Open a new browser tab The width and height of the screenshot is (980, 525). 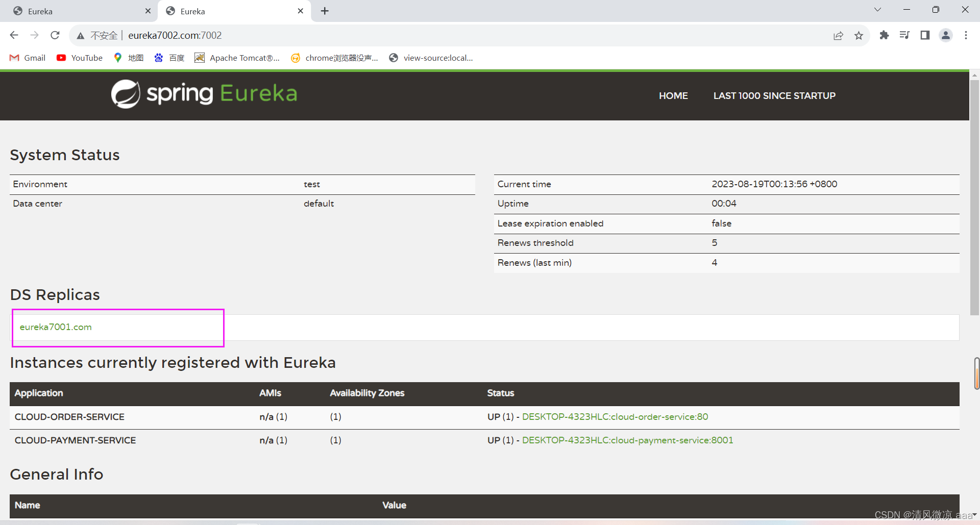point(325,11)
